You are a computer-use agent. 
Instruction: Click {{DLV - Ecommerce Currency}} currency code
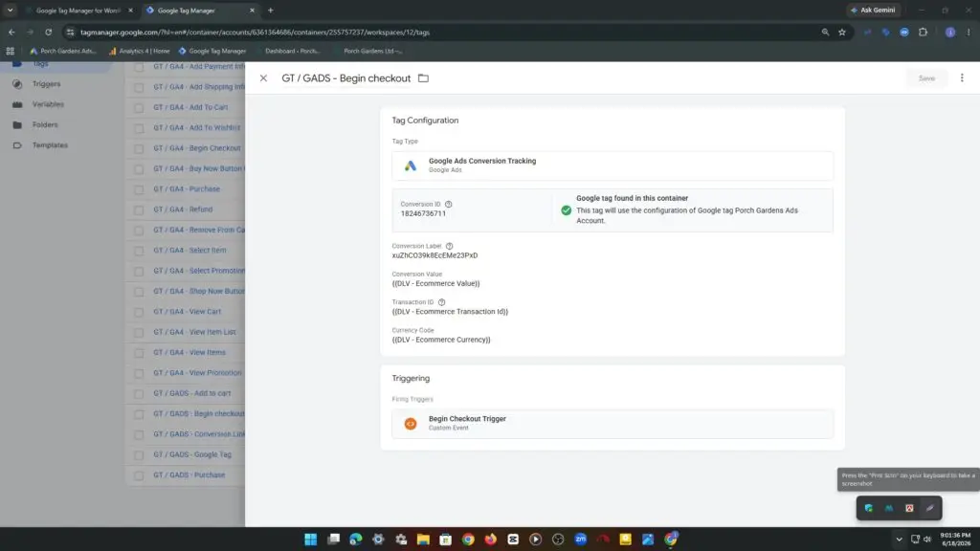441,340
